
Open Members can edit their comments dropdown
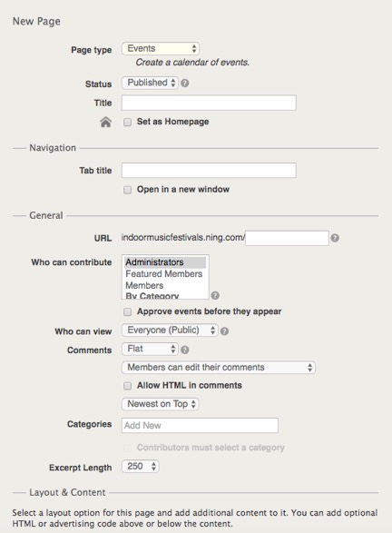tap(219, 368)
